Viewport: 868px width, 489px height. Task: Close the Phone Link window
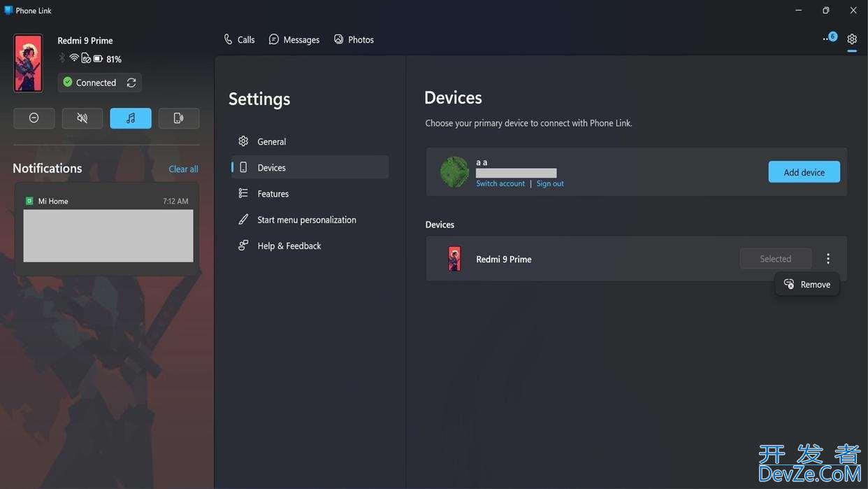pos(853,10)
